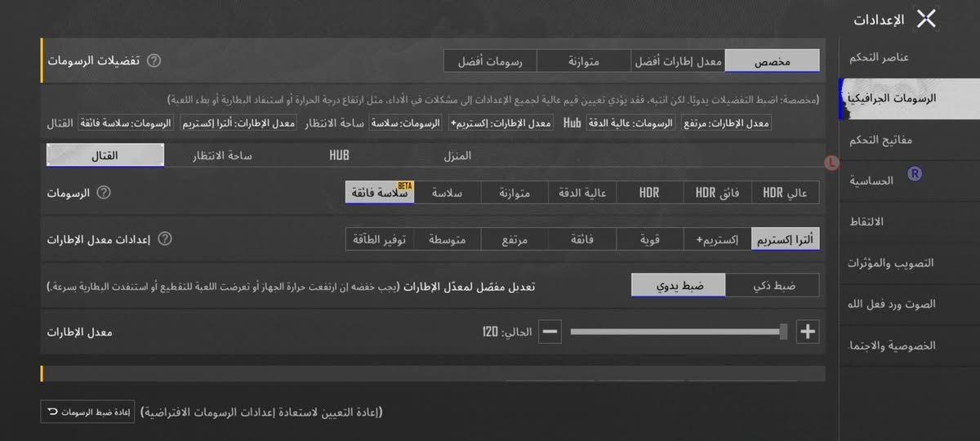Switch to the ساحة الانتظار tab

coord(222,155)
